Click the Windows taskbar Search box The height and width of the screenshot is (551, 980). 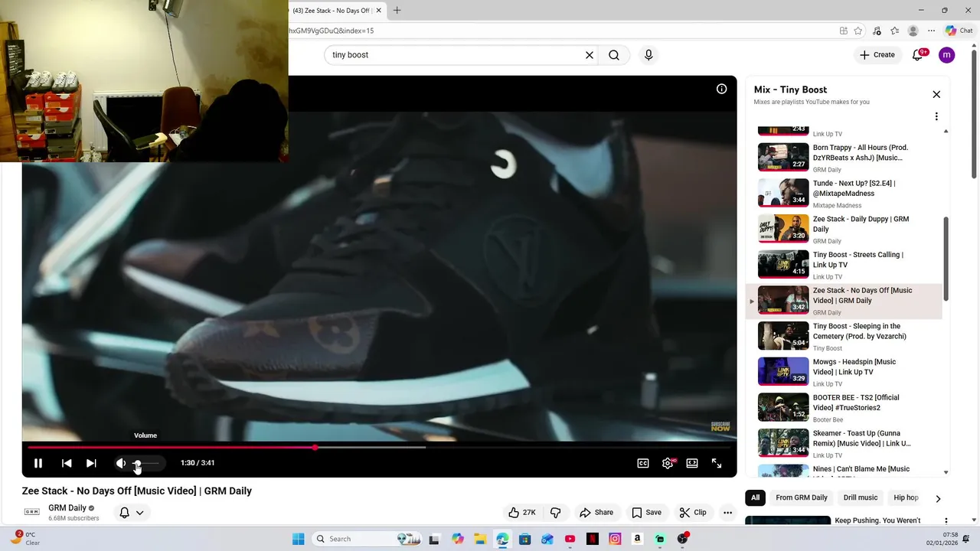pos(368,539)
